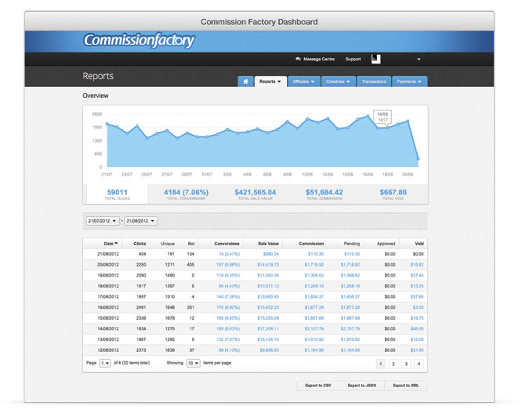Go to pagination page 3
The image size is (522, 420).
pyautogui.click(x=406, y=364)
